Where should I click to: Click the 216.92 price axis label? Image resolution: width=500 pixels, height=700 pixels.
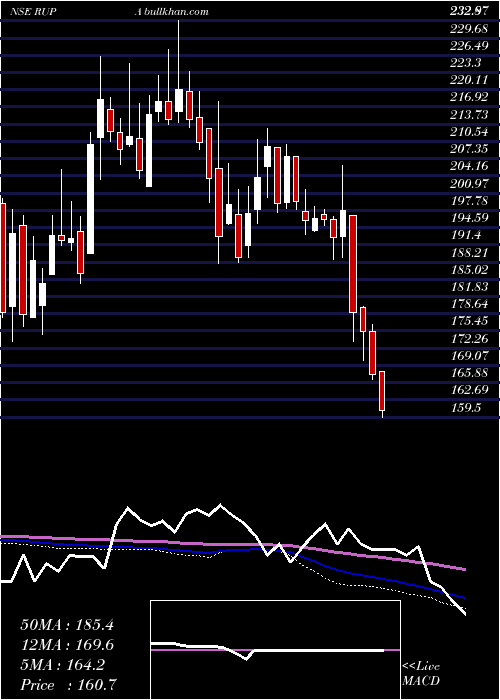(x=469, y=97)
